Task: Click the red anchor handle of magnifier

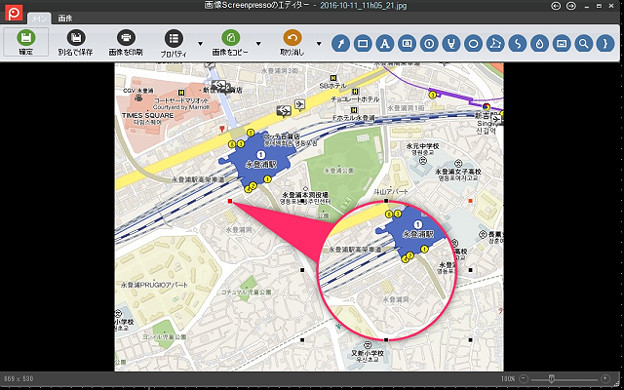Action: (x=230, y=201)
